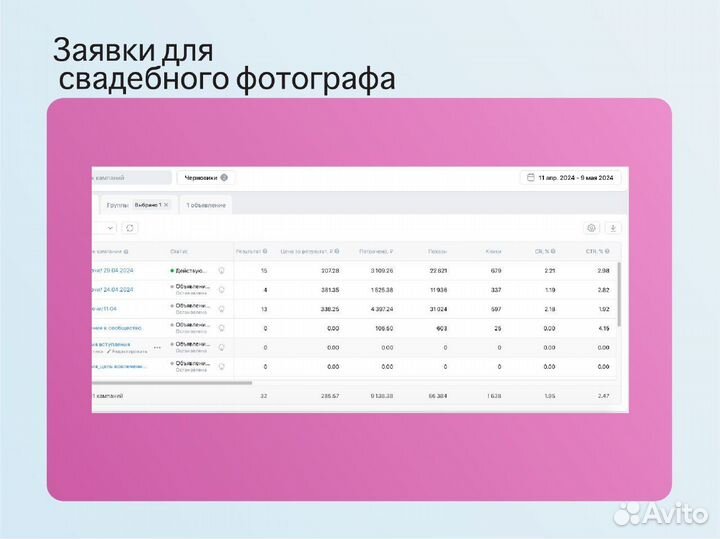This screenshot has height=539, width=720.
Task: Sort by the CTR % column header
Action: pyautogui.click(x=595, y=252)
